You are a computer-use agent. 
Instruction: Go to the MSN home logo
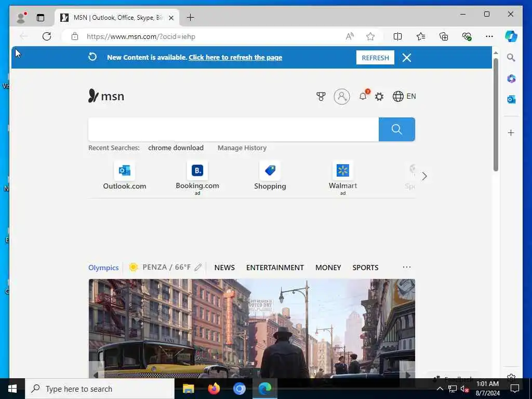click(x=106, y=96)
